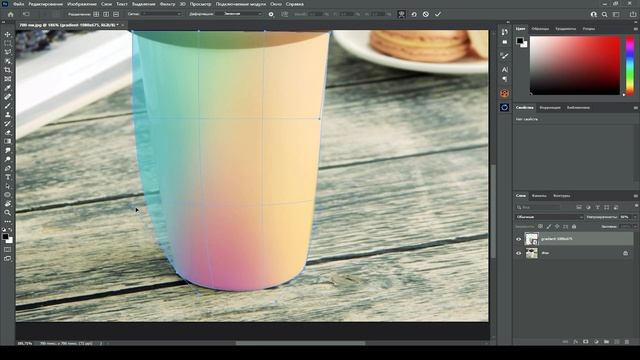Viewport: 640px width, 360px height.
Task: Select the Move tool
Action: tap(7, 34)
